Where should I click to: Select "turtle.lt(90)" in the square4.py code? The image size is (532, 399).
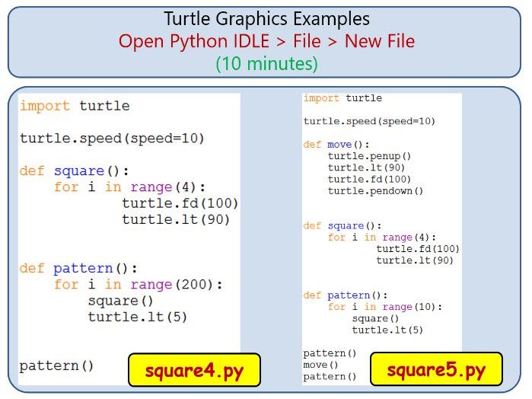click(176, 220)
